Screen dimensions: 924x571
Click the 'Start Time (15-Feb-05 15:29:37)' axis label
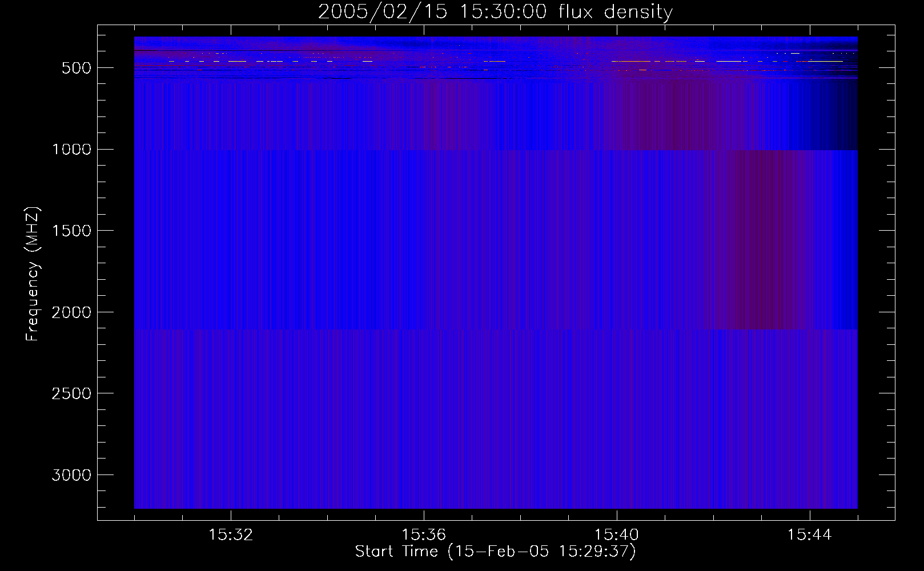coord(495,552)
